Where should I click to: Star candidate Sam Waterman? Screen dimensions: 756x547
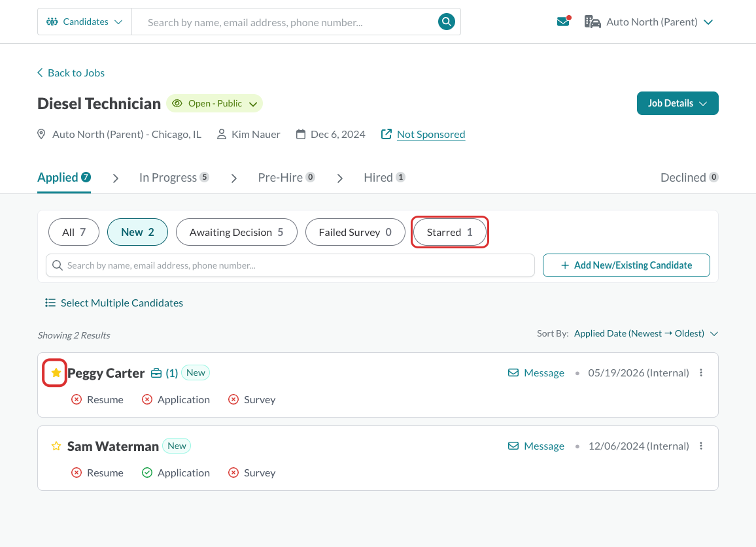[56, 446]
